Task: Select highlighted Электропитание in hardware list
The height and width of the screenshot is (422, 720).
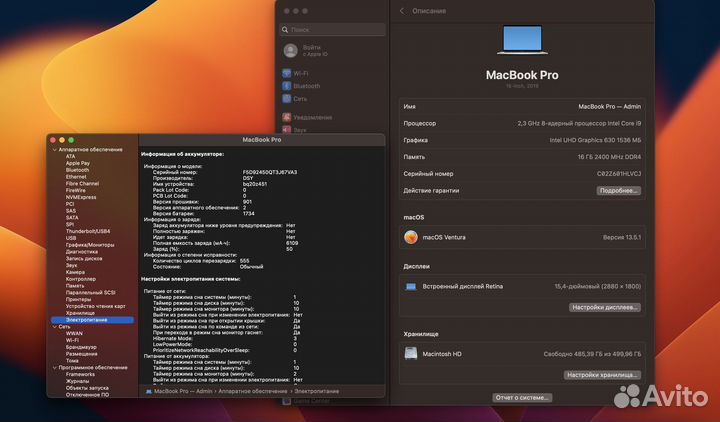Action: [x=92, y=320]
